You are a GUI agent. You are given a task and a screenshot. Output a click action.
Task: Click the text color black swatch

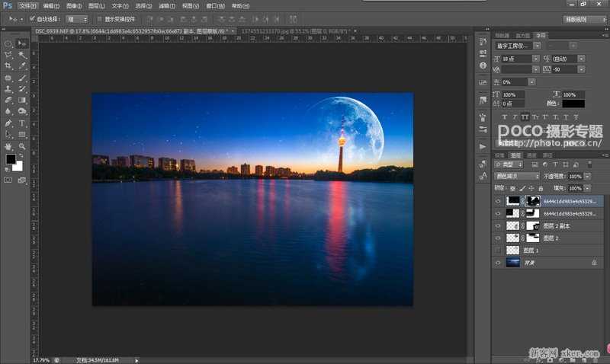click(x=573, y=104)
